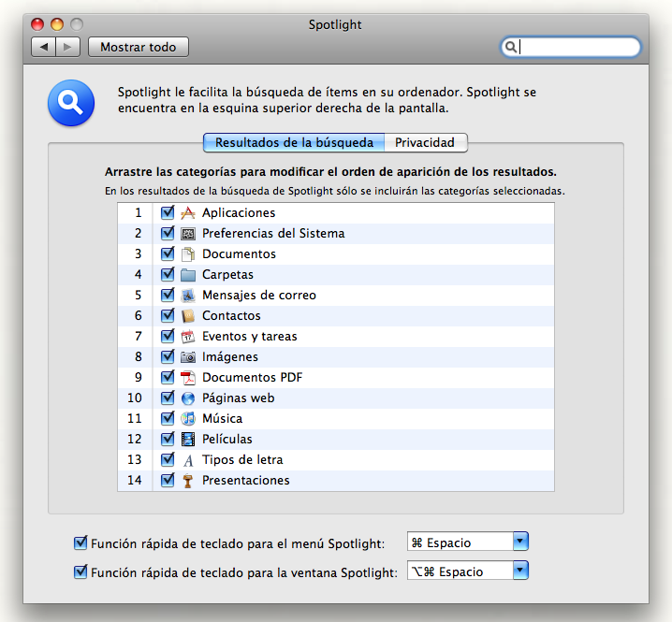This screenshot has height=622, width=672.
Task: Click the Eventos y tareas calendar icon
Action: (188, 337)
